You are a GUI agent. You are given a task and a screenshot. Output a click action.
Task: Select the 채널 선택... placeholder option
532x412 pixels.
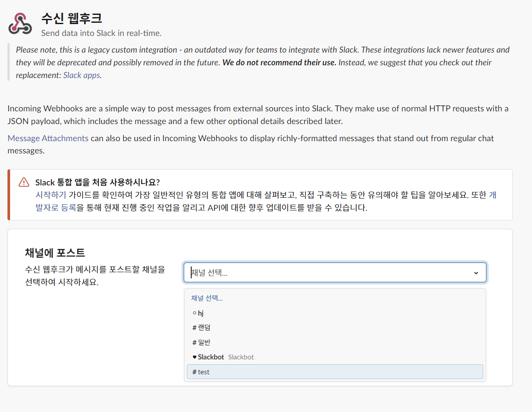[335, 298]
